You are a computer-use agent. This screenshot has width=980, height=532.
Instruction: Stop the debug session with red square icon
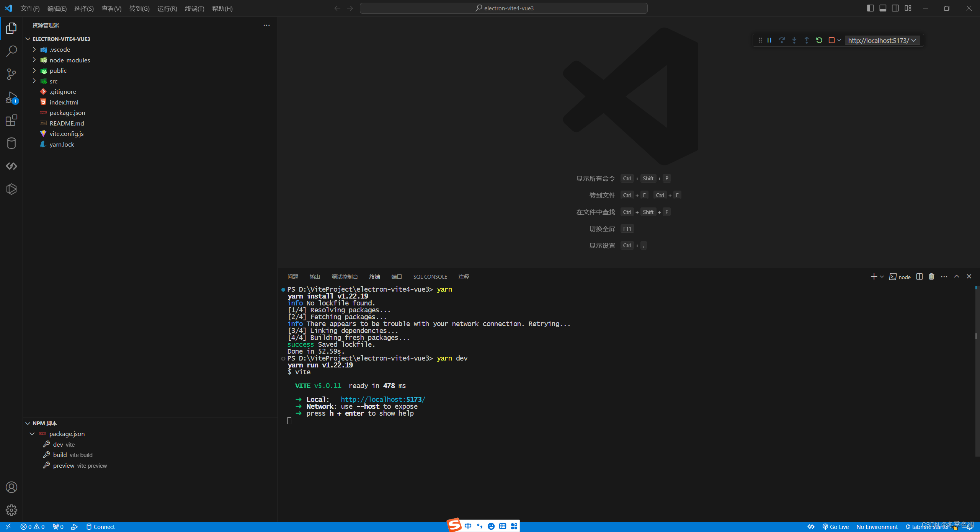point(831,40)
